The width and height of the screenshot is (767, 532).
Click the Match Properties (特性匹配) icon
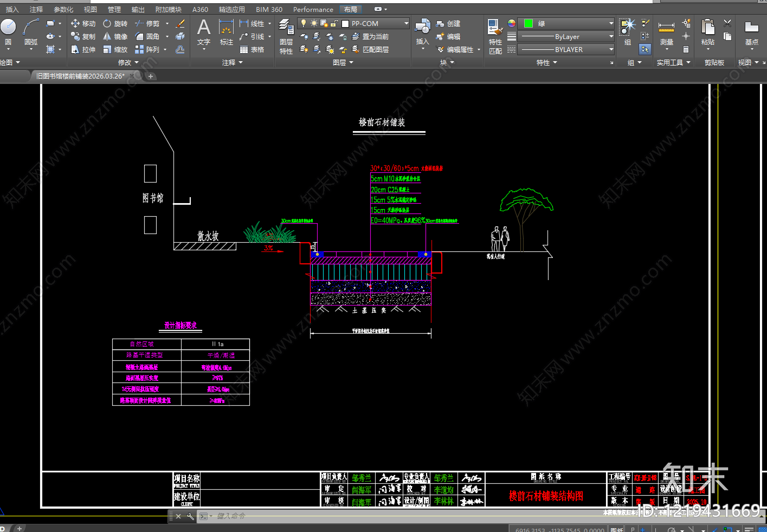[495, 36]
